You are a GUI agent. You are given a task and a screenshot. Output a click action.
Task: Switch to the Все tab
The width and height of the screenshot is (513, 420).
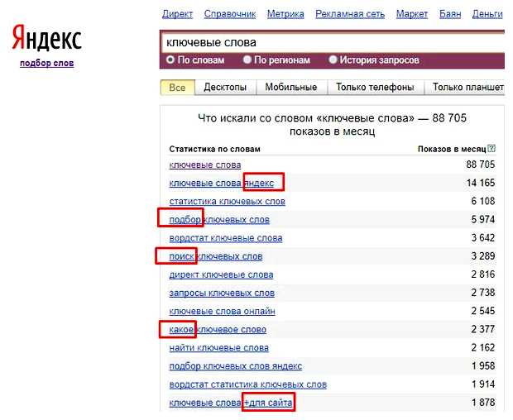pyautogui.click(x=177, y=88)
